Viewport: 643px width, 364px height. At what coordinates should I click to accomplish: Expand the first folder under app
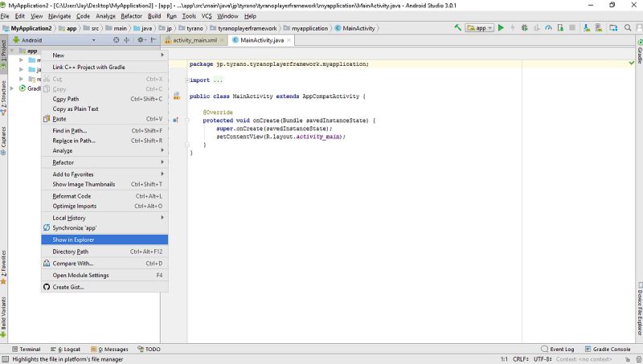point(22,59)
